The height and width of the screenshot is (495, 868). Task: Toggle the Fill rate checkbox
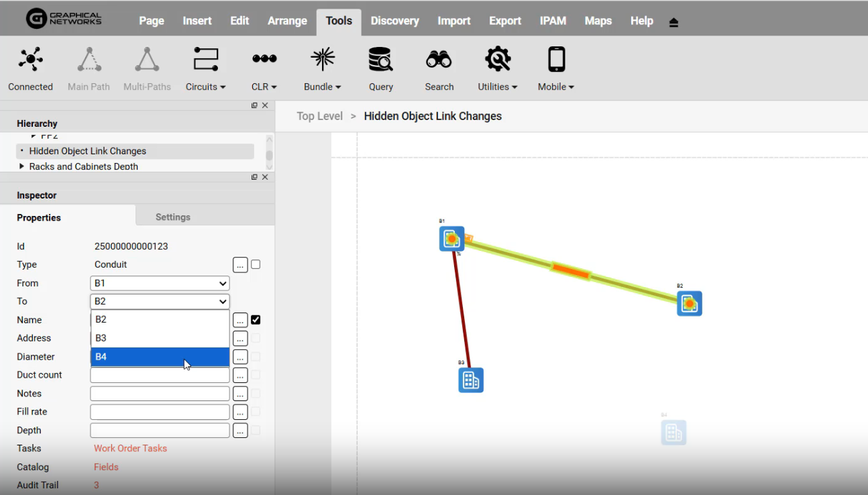256,412
